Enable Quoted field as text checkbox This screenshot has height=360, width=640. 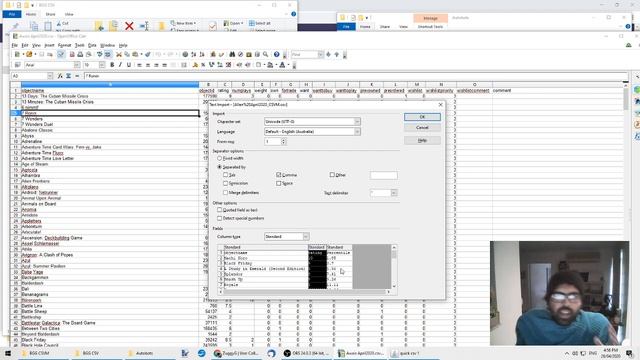tap(220, 210)
